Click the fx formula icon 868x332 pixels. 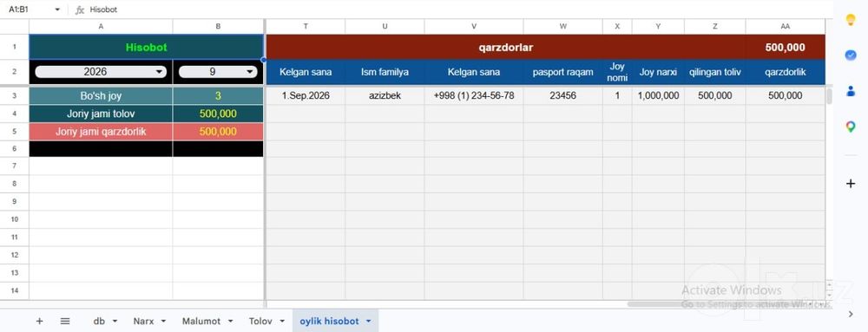click(80, 10)
